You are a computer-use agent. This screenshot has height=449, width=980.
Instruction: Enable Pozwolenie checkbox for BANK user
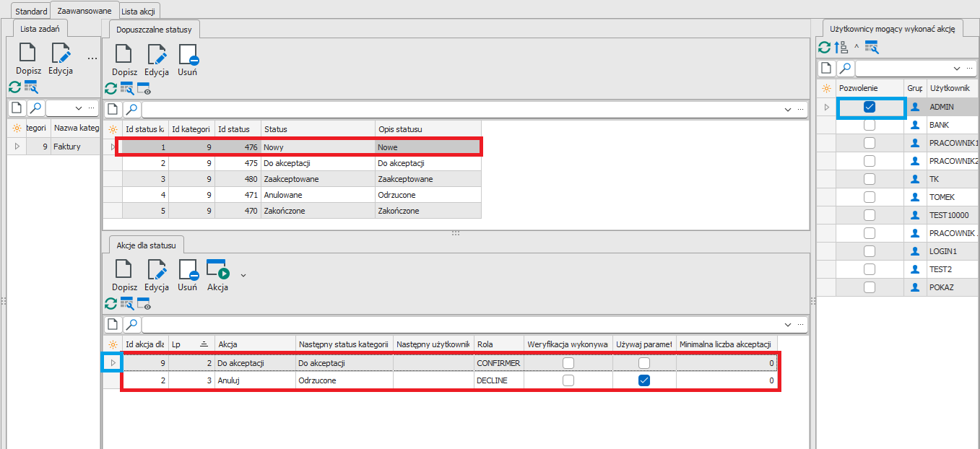[870, 125]
